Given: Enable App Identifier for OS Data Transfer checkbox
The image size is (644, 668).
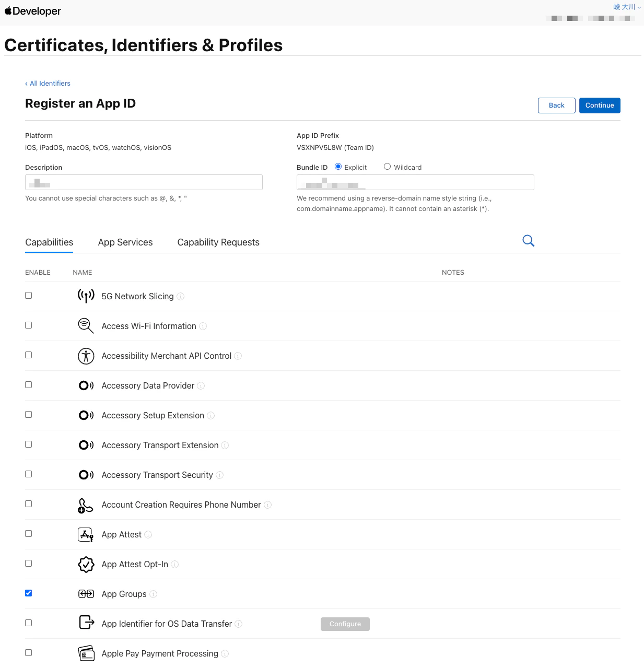Looking at the screenshot, I should (x=29, y=623).
